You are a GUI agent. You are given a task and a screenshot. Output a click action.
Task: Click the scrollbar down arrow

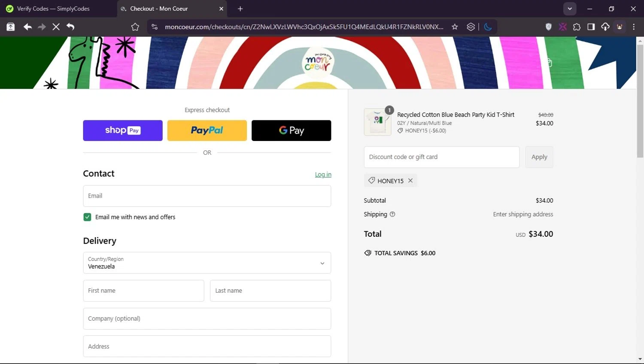640,359
